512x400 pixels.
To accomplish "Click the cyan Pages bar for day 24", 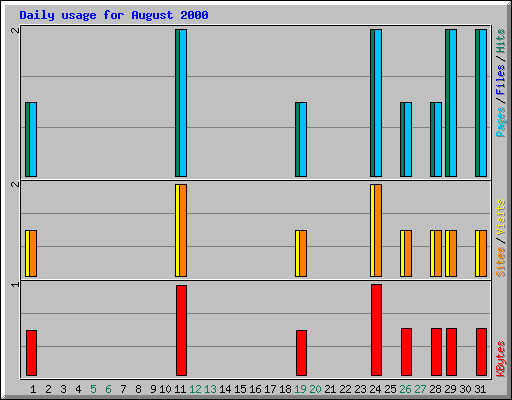I will (x=378, y=103).
